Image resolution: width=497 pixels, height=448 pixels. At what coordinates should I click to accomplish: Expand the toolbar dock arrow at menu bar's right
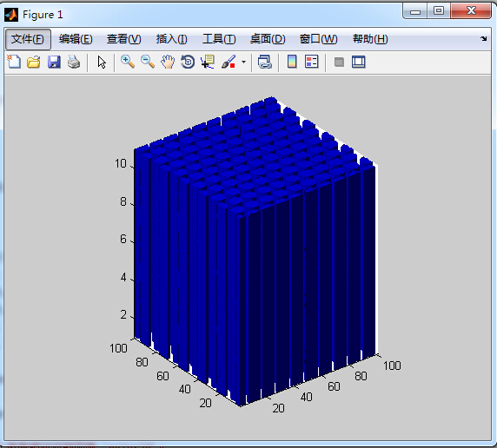(483, 39)
